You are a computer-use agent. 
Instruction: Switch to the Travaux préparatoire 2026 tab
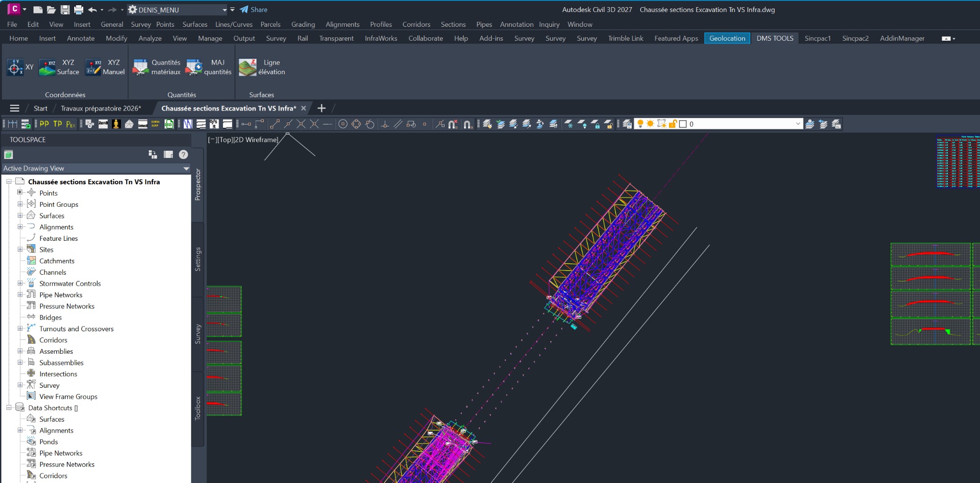point(100,108)
